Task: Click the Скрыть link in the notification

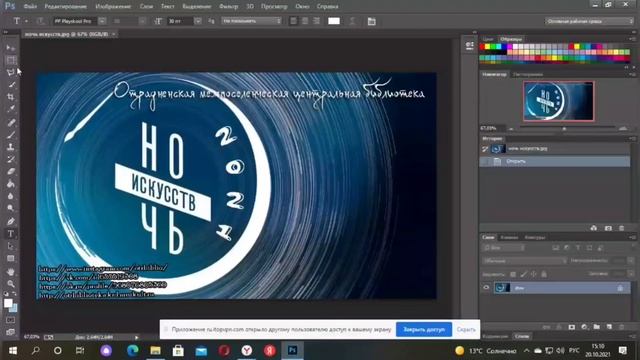Action: 466,329
